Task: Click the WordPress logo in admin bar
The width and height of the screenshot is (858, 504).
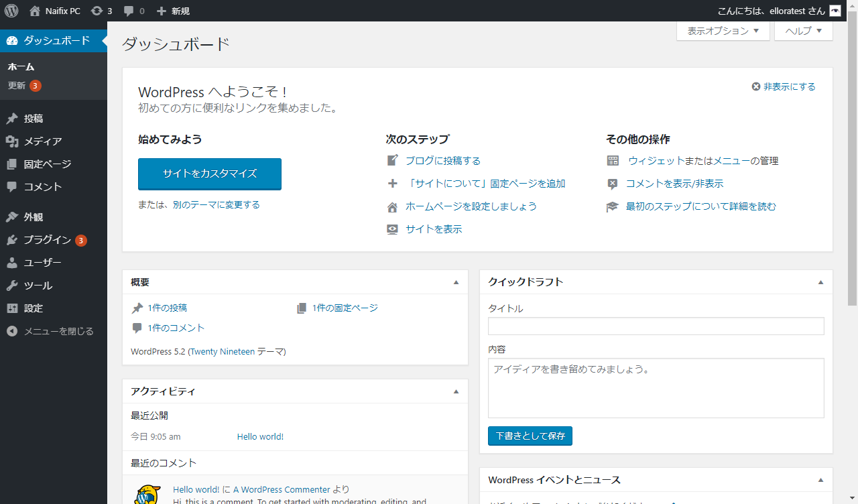Action: pos(11,11)
